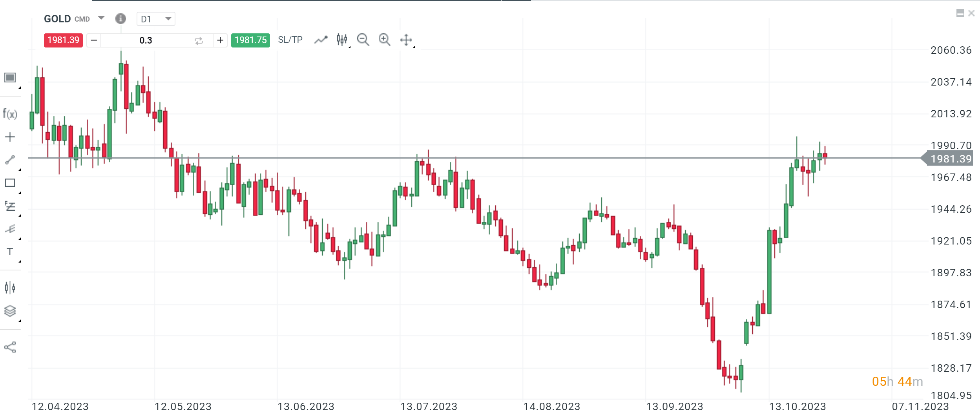Image resolution: width=980 pixels, height=418 pixels.
Task: Toggle the line chart style
Action: tap(321, 40)
